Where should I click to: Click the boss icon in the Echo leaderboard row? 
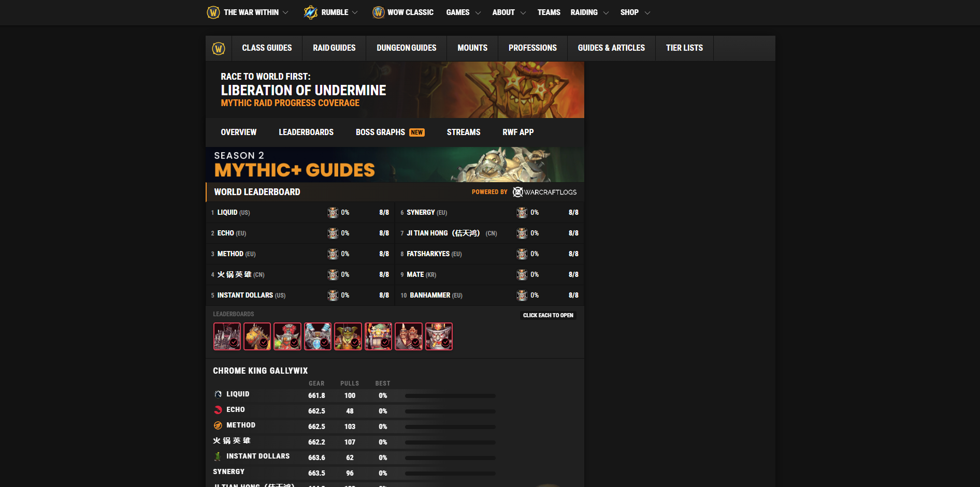(x=333, y=233)
